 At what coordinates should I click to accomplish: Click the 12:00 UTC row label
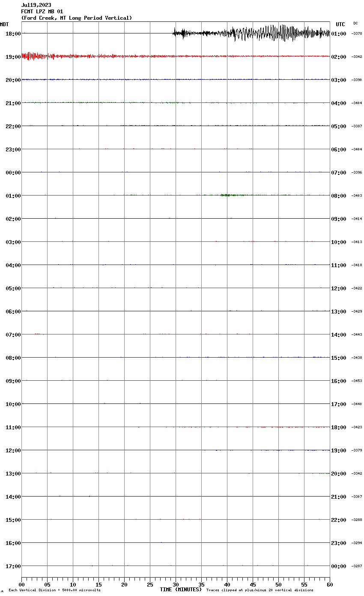(x=338, y=288)
